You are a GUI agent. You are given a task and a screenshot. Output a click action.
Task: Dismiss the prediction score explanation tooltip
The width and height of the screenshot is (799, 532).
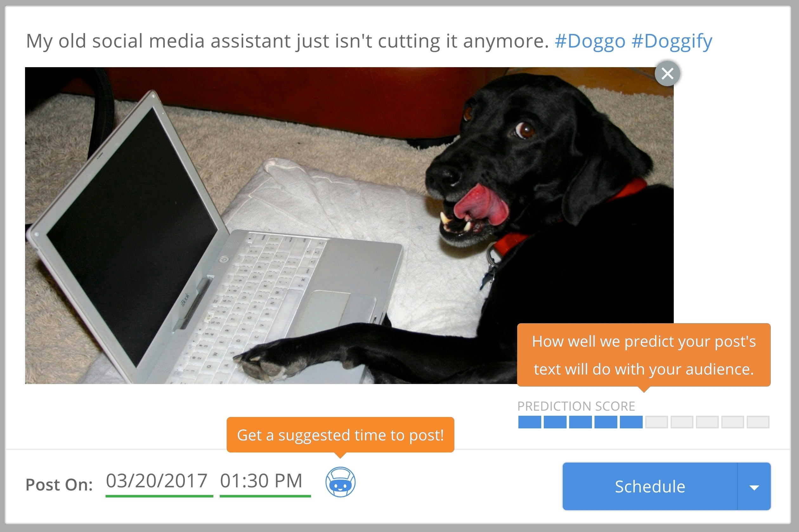[644, 355]
